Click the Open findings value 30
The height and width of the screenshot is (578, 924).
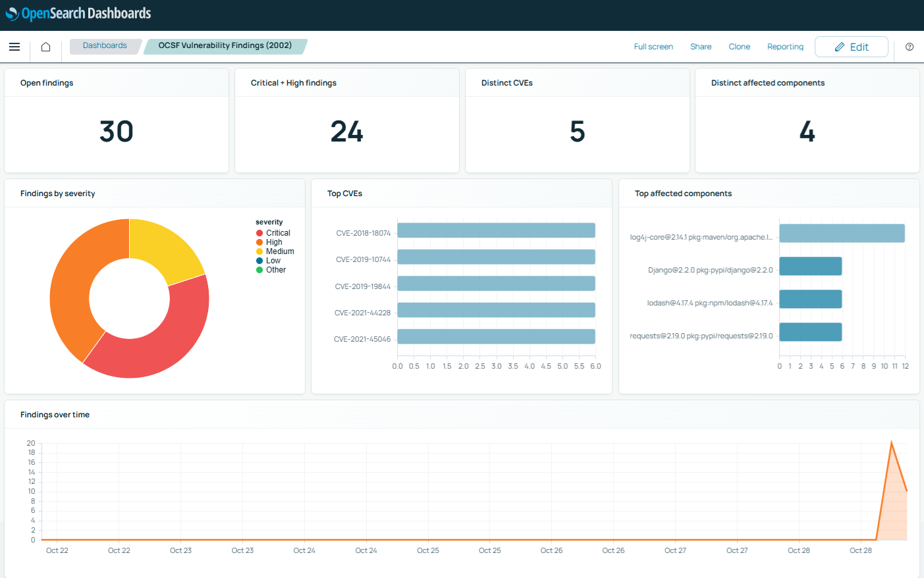(117, 132)
